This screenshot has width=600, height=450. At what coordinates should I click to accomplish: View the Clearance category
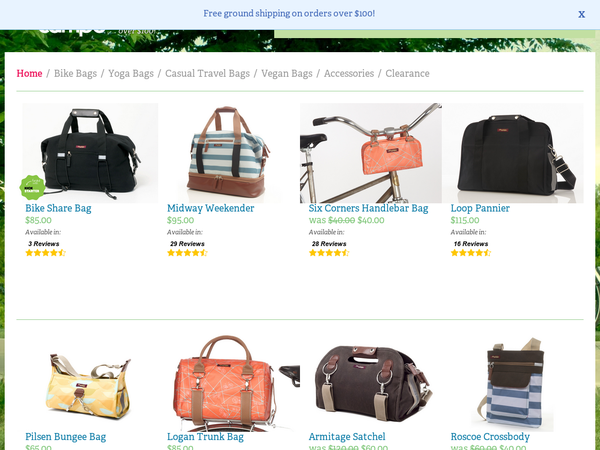tap(407, 73)
